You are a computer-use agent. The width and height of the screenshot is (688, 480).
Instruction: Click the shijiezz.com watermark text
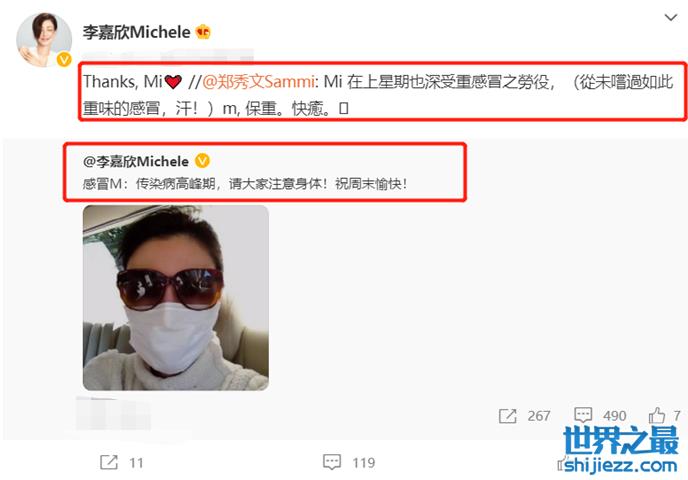tap(620, 466)
